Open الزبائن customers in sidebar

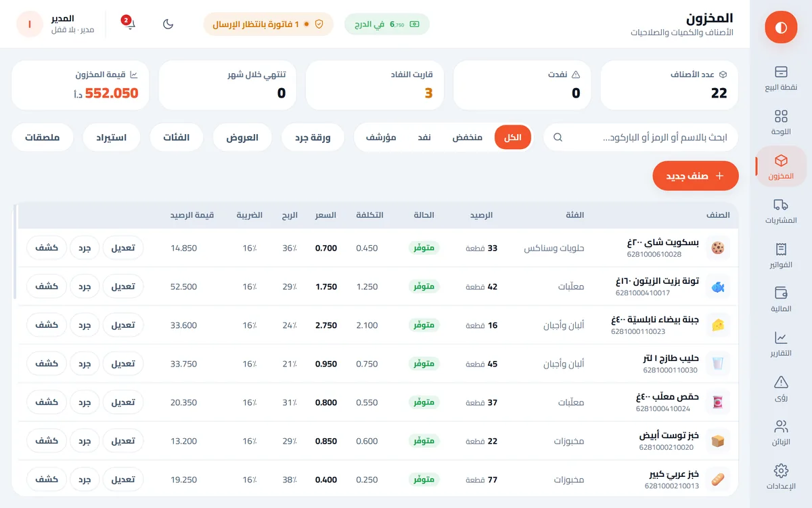point(781,433)
